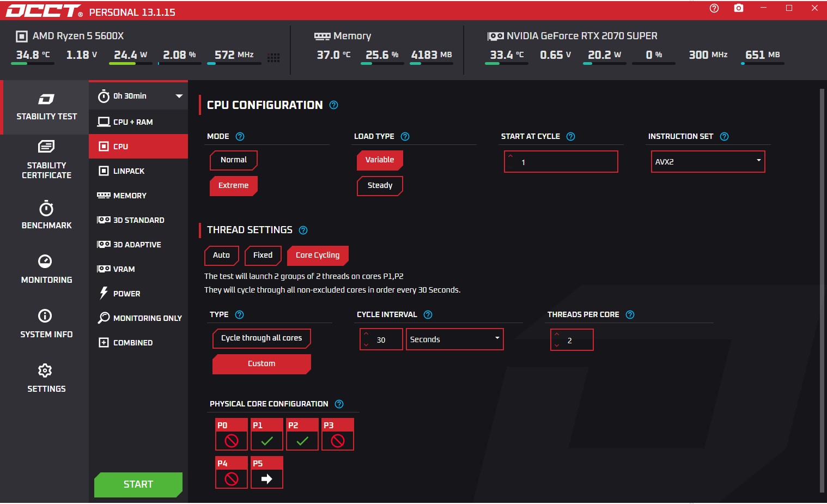Select the CPU + RAM test
827x504 pixels.
[x=138, y=122]
